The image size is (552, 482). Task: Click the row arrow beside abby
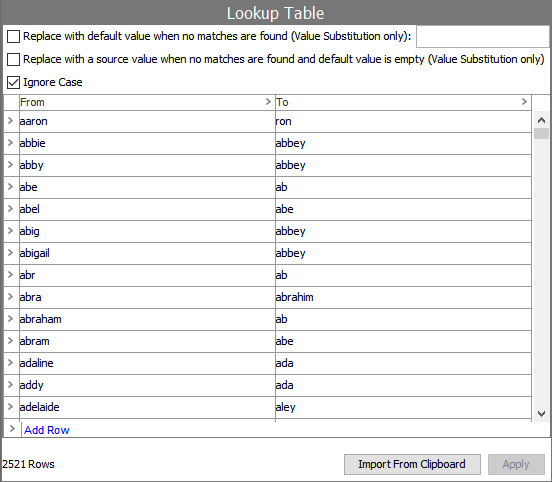point(10,165)
